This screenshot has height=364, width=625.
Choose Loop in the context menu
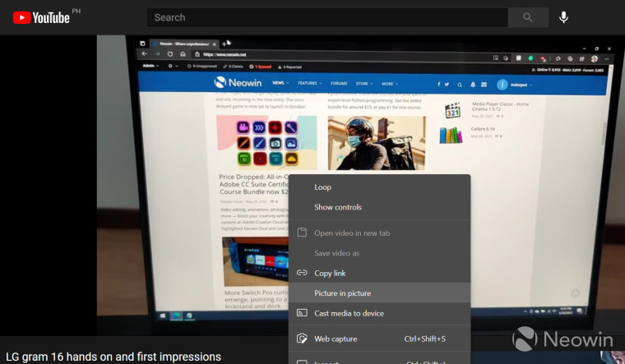[x=379, y=187]
